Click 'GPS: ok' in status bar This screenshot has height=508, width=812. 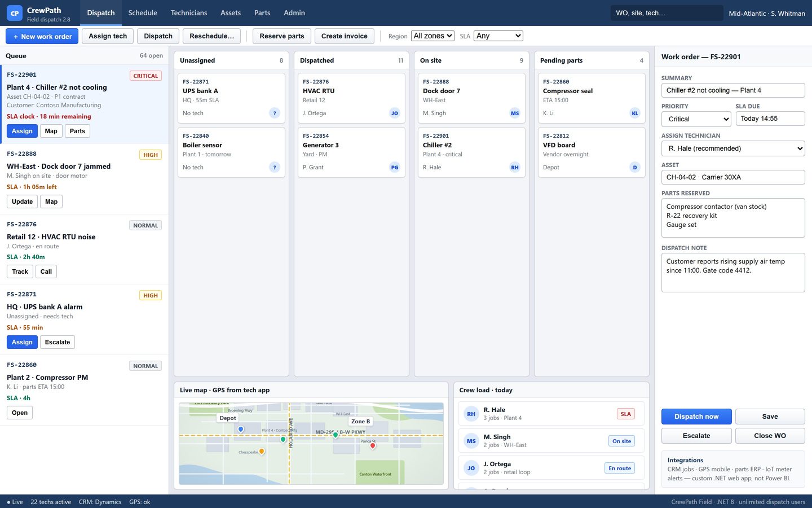tap(140, 502)
